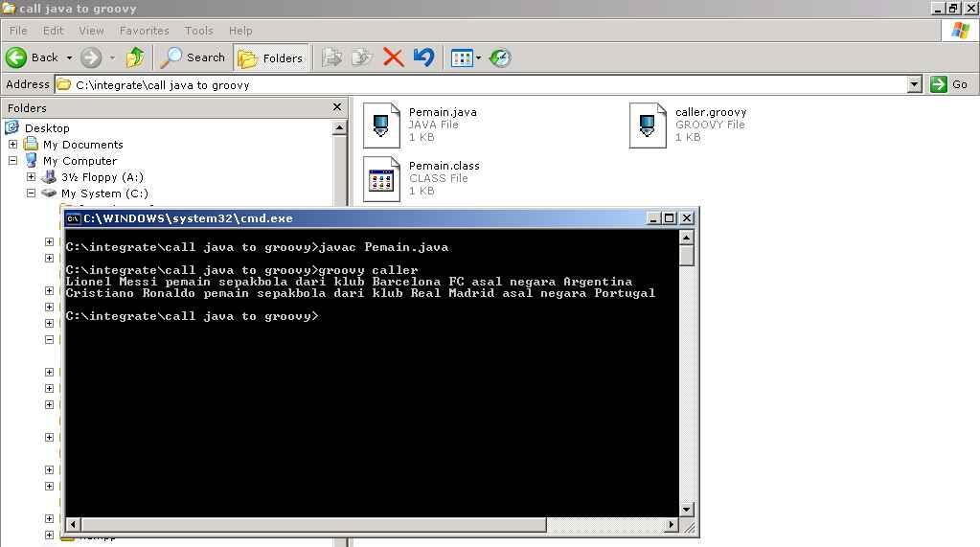Viewport: 980px width, 547px height.
Task: Click cmd horizontal scroll left arrow
Action: (73, 525)
